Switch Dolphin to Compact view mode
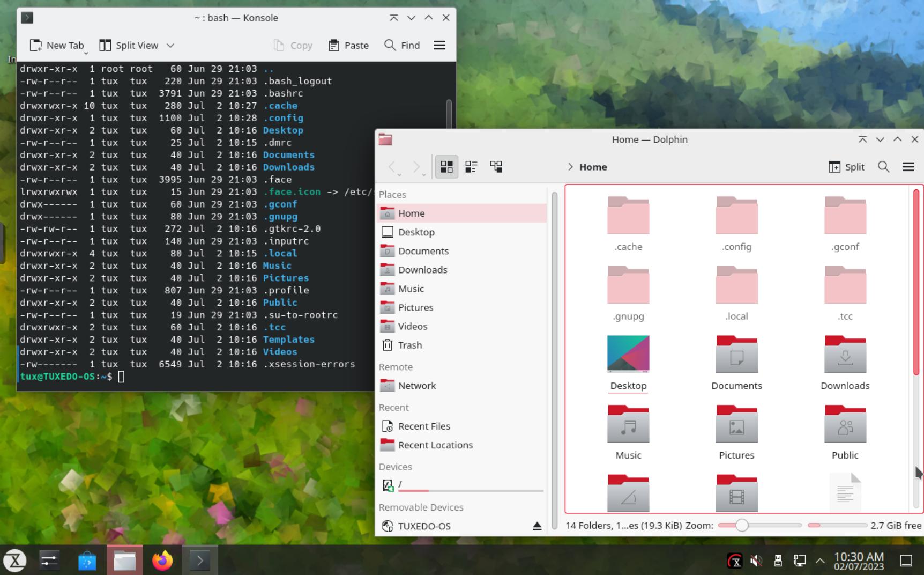This screenshot has height=575, width=924. (471, 167)
